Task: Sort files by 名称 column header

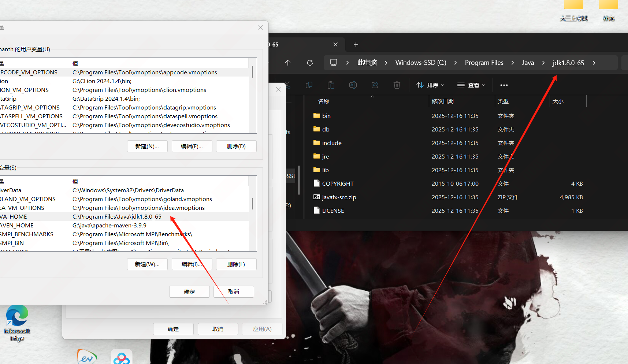Action: click(x=324, y=101)
